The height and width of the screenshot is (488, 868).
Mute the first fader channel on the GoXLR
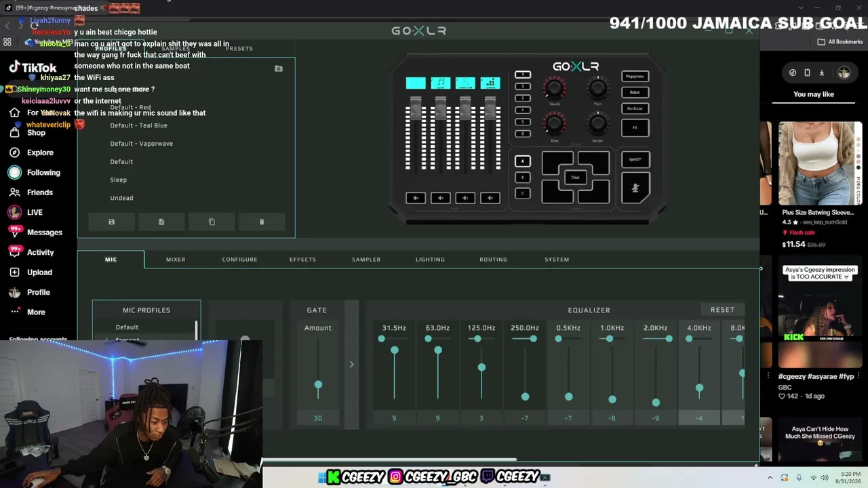[416, 198]
